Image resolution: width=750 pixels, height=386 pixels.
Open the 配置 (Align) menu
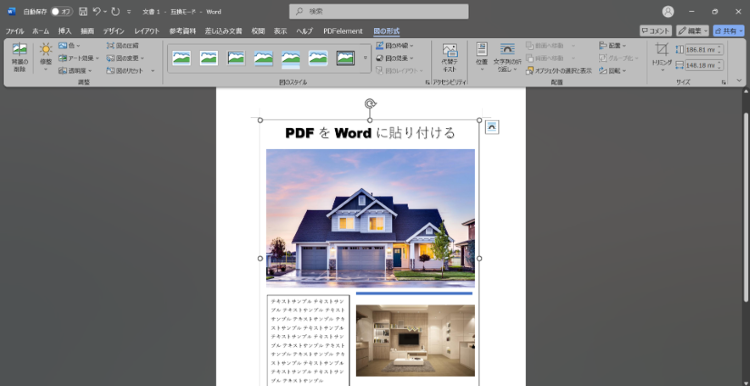point(613,45)
